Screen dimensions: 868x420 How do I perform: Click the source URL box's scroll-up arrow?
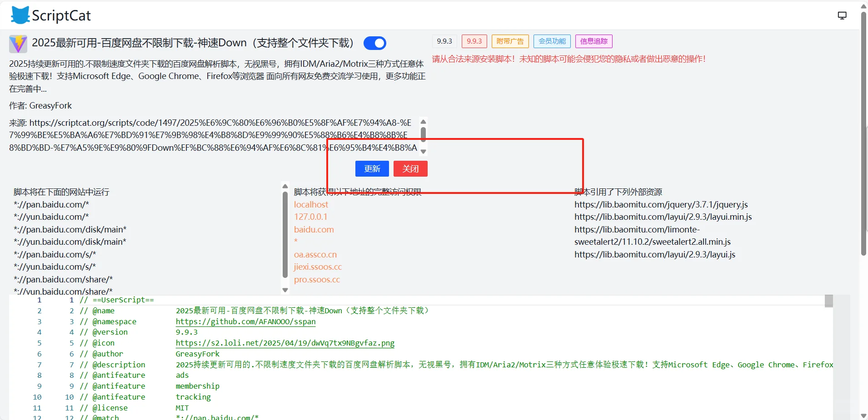pos(423,122)
